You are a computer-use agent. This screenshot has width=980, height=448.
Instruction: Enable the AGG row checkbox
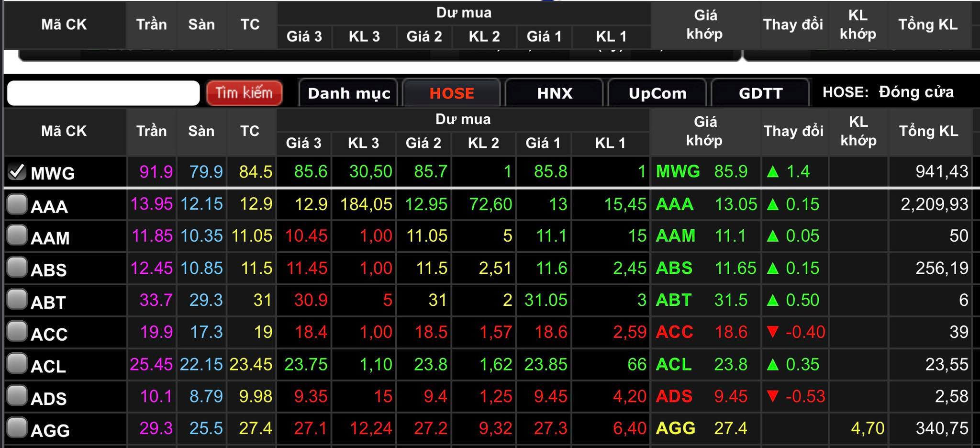click(x=17, y=427)
